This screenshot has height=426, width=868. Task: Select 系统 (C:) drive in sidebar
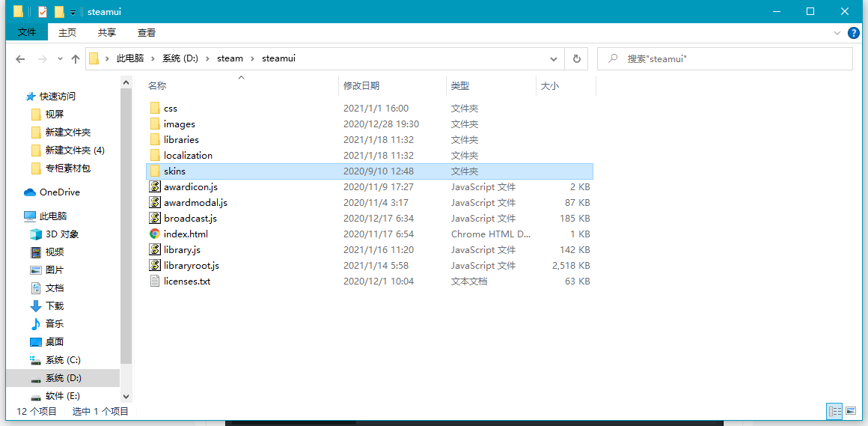click(x=63, y=360)
